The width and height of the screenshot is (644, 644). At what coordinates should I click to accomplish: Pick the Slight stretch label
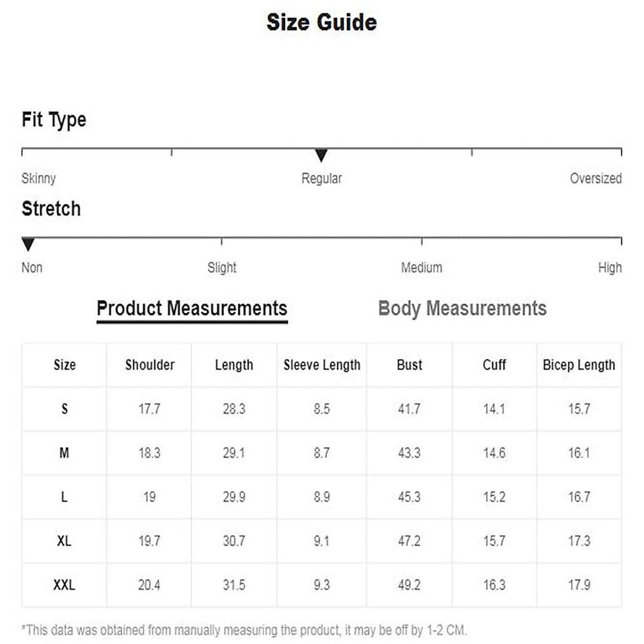(x=222, y=267)
